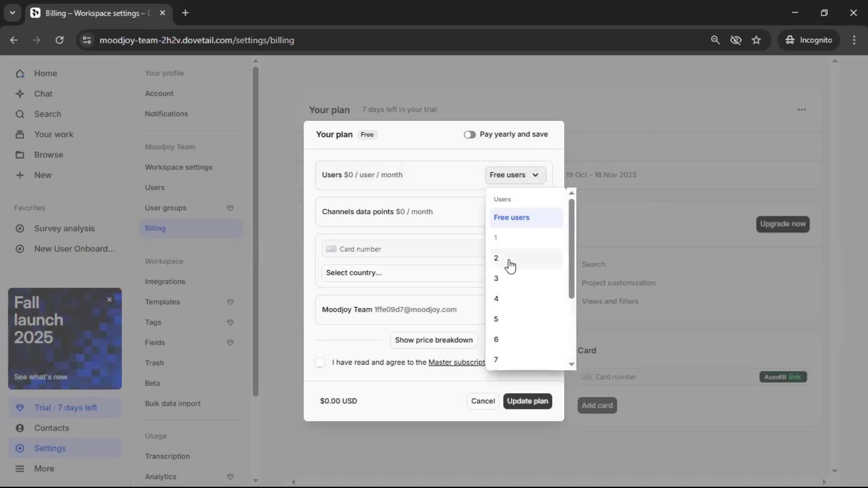The height and width of the screenshot is (488, 868).
Task: Click the Search magnifier icon in sidebar
Action: point(20,114)
